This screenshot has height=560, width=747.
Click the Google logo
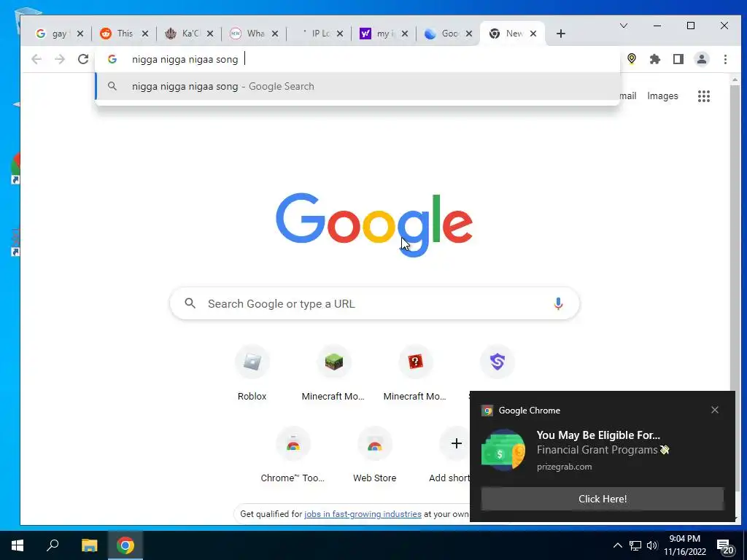click(x=374, y=224)
